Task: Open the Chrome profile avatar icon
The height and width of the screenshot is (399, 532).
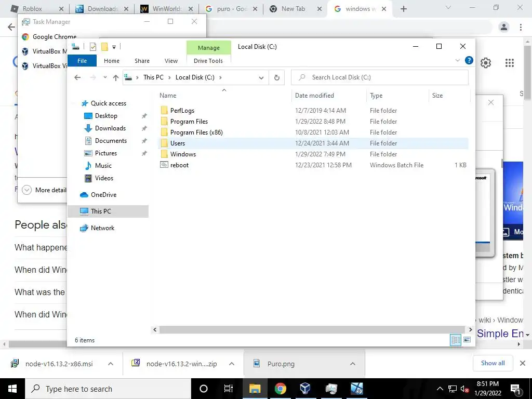Action: click(504, 27)
